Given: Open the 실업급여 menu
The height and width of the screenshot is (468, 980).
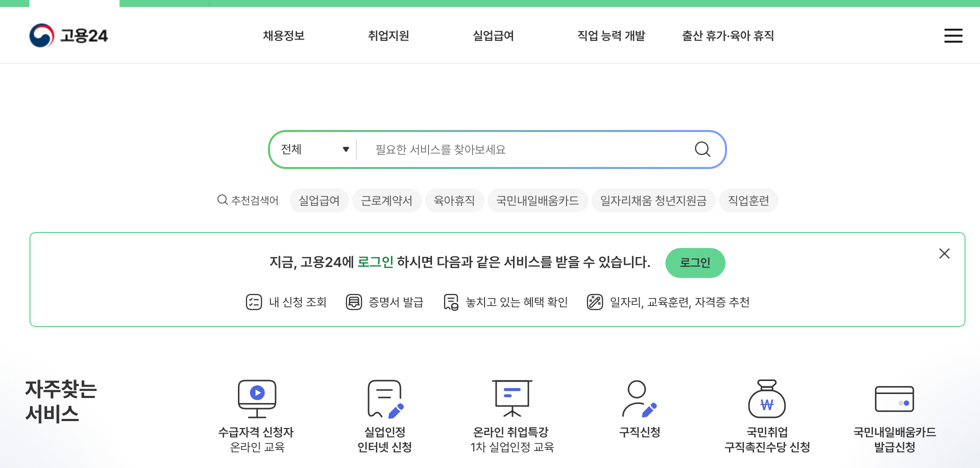Looking at the screenshot, I should point(493,35).
